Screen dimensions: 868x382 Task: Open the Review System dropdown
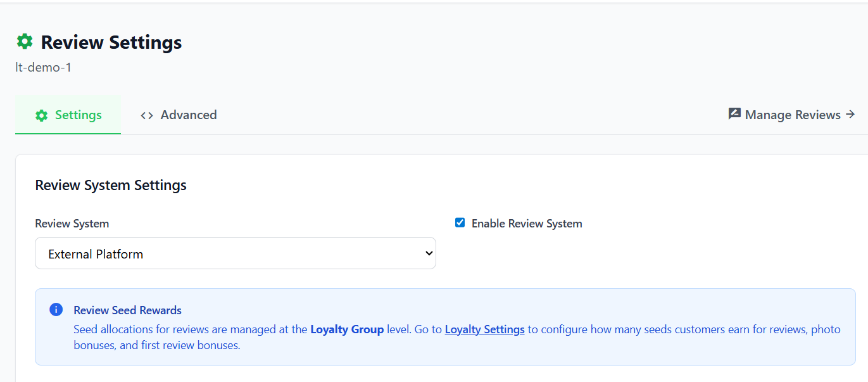tap(235, 253)
